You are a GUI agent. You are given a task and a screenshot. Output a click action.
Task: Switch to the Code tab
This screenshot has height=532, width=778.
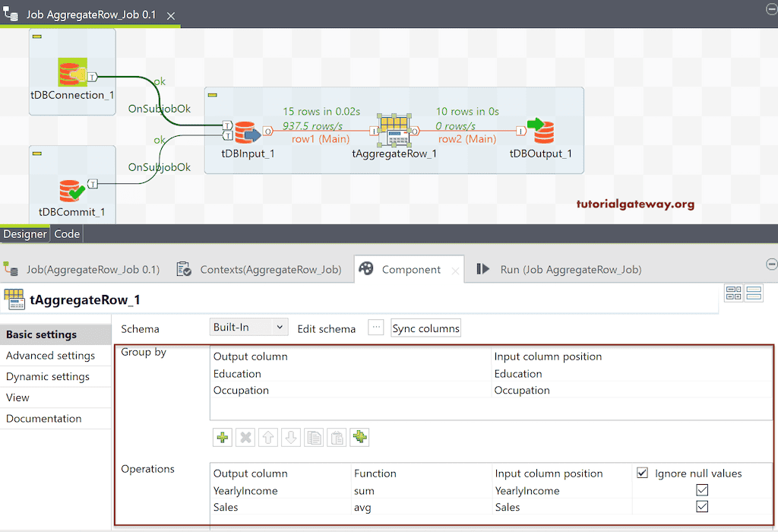66,234
